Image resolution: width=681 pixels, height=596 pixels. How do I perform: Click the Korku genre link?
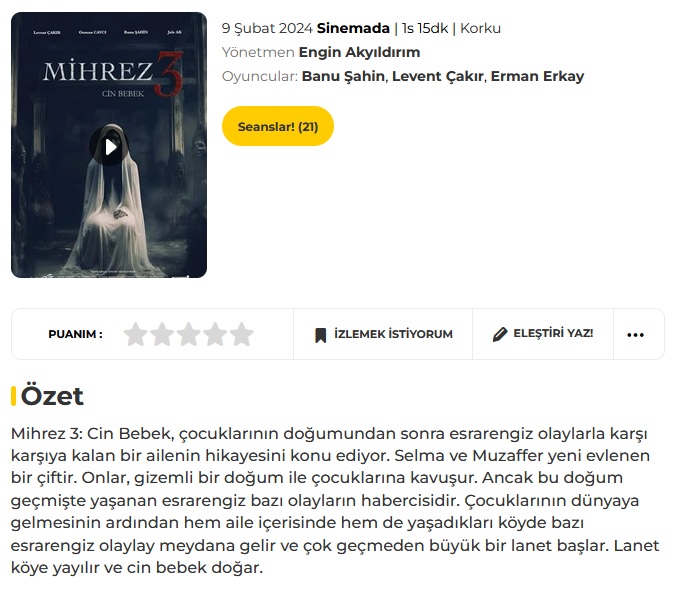(480, 28)
